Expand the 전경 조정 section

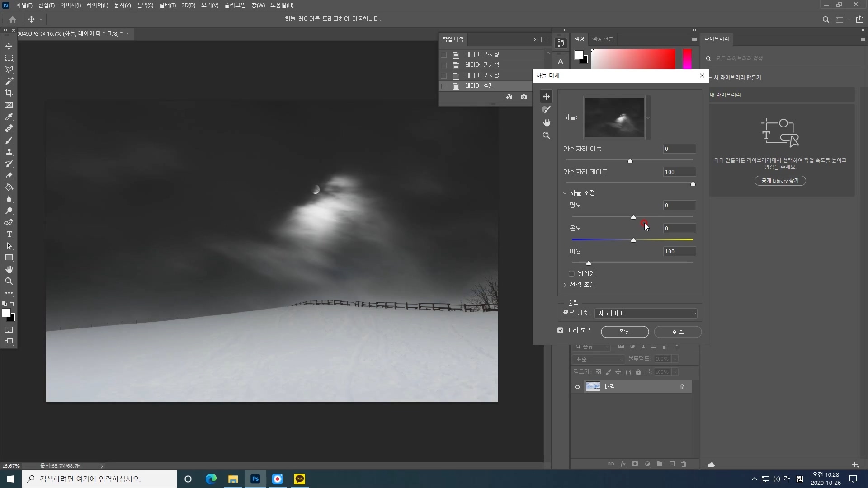coord(565,285)
